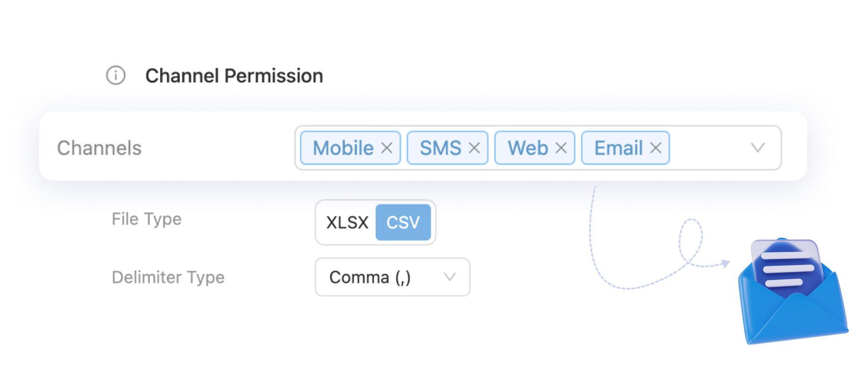This screenshot has width=868, height=376.
Task: Click the chevron in the Comma dropdown
Action: (x=449, y=277)
